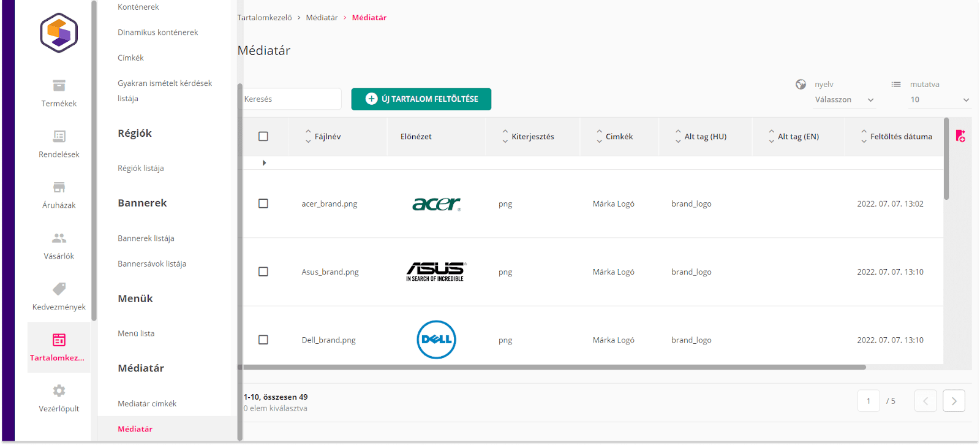Toggle the select-all checkbox in header
The height and width of the screenshot is (445, 980).
click(263, 136)
